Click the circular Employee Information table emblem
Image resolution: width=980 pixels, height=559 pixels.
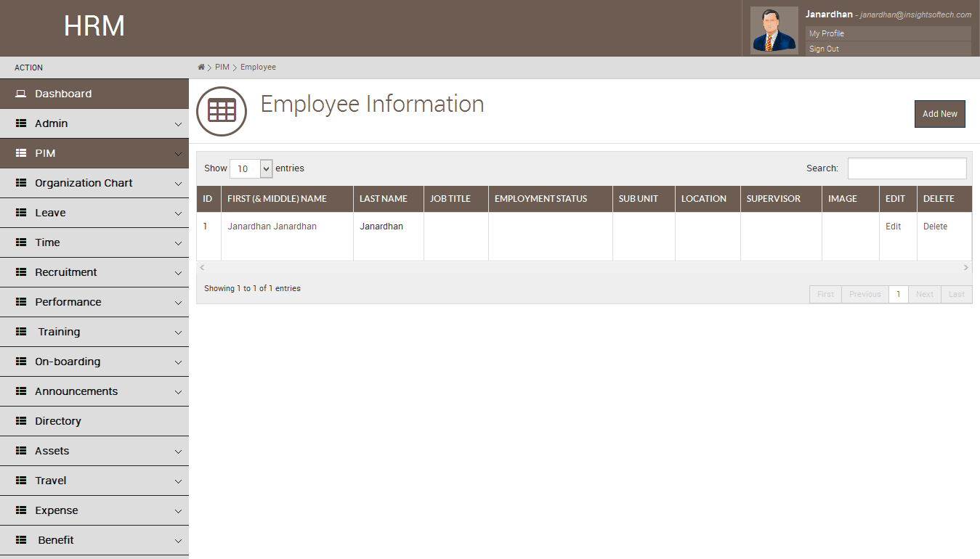tap(221, 111)
